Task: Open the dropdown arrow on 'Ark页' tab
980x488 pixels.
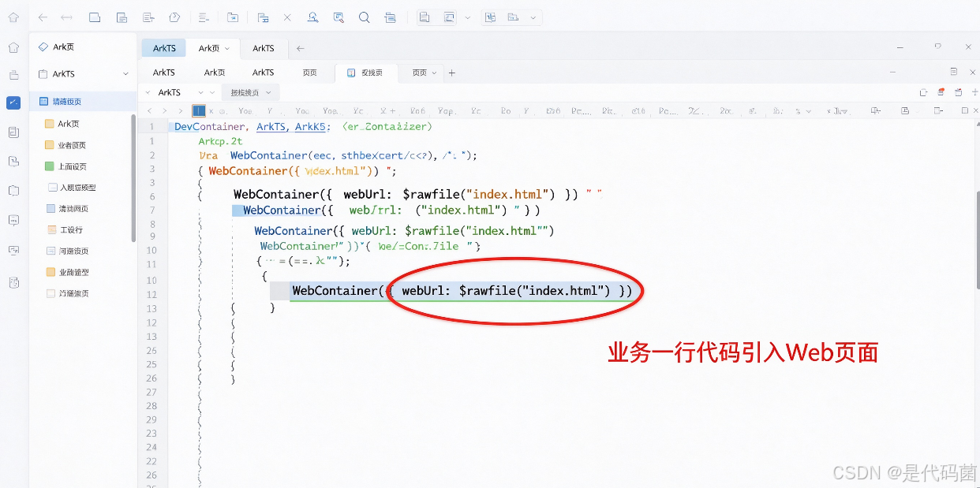Action: click(227, 49)
